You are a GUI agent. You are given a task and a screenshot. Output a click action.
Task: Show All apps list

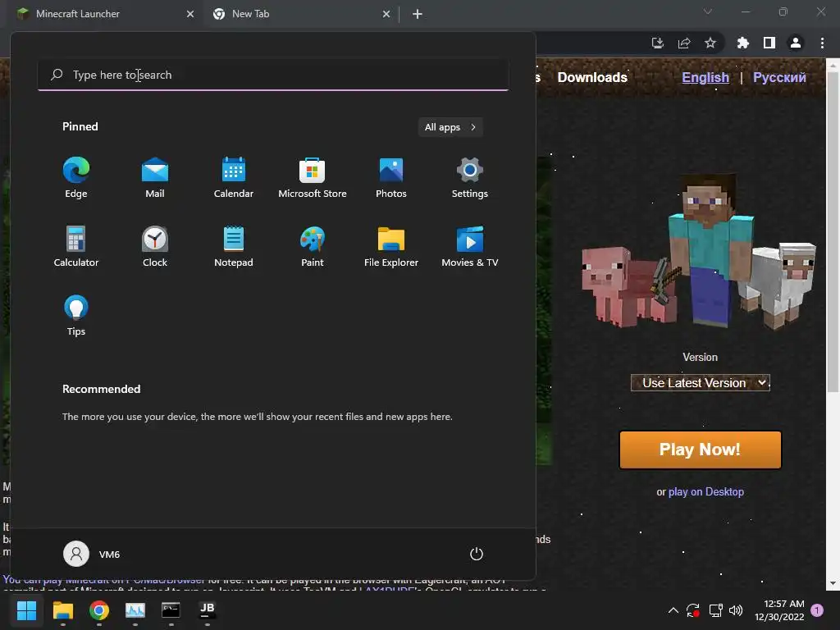click(x=450, y=127)
